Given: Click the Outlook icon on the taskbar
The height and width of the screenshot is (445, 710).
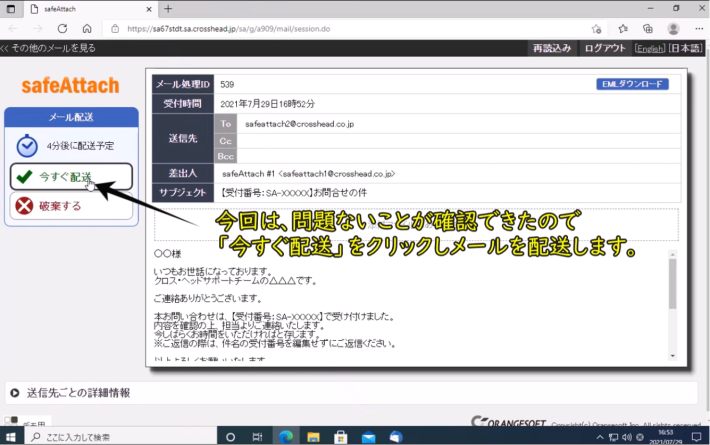Looking at the screenshot, I should [396, 437].
